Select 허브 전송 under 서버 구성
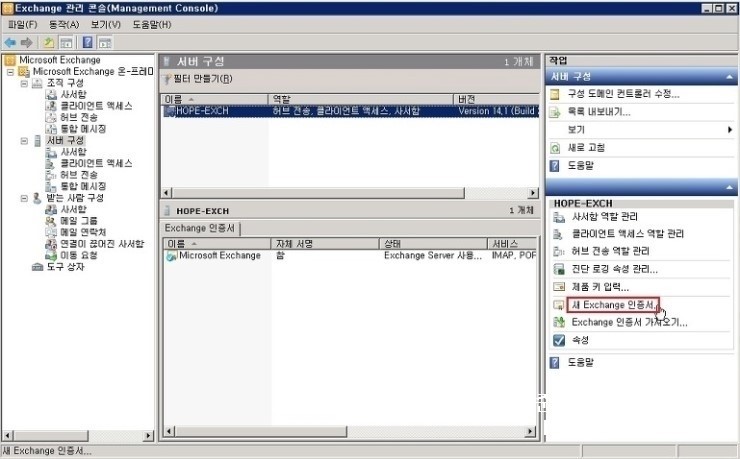Viewport: 740px width, 459px height. click(x=78, y=175)
